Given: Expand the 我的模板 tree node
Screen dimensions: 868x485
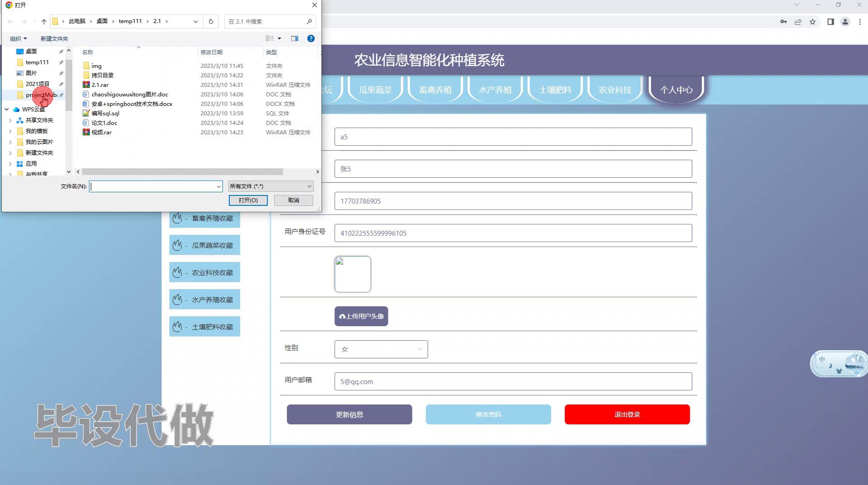Looking at the screenshot, I should pos(10,131).
